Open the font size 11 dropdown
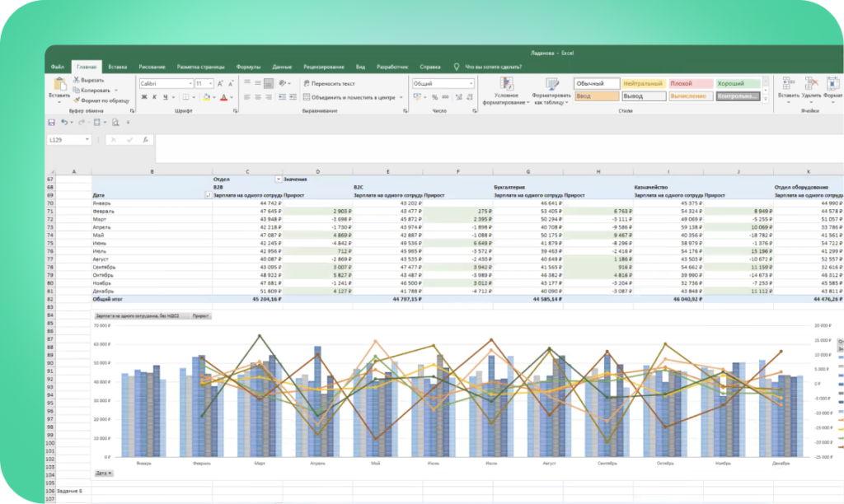This screenshot has width=844, height=504. point(210,83)
